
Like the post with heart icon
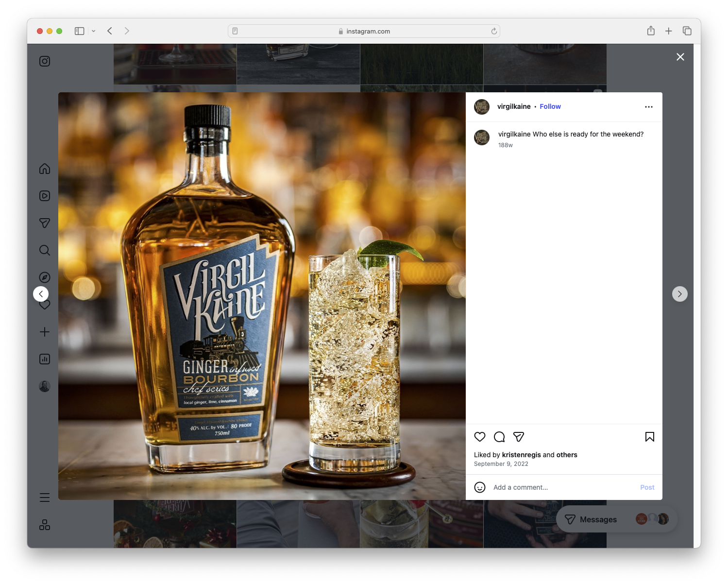pyautogui.click(x=480, y=437)
